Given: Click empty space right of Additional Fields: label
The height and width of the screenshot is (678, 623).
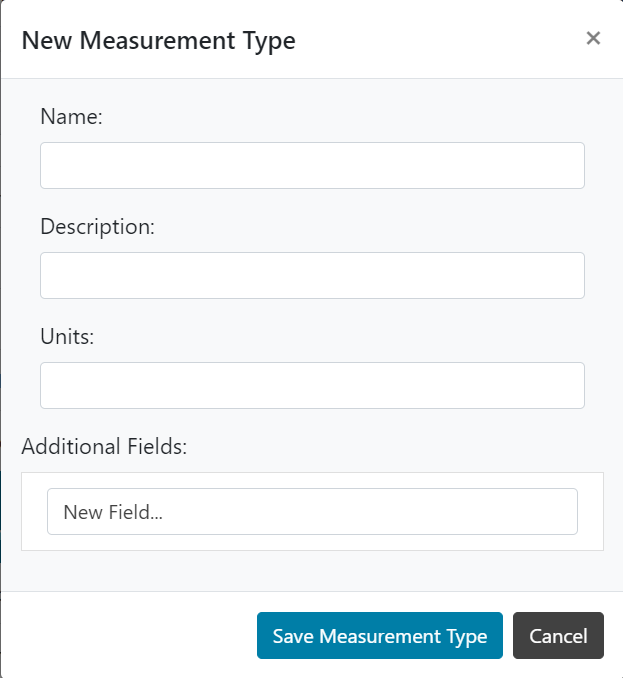Looking at the screenshot, I should [x=400, y=446].
